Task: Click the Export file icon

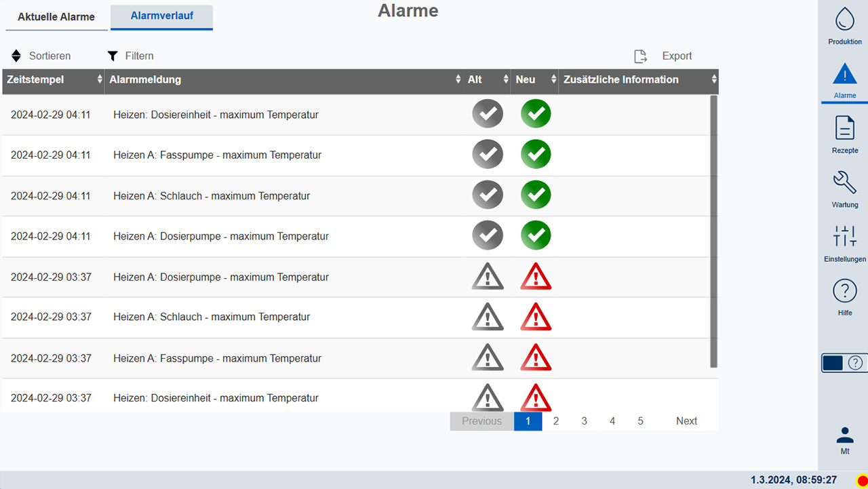Action: click(x=640, y=56)
